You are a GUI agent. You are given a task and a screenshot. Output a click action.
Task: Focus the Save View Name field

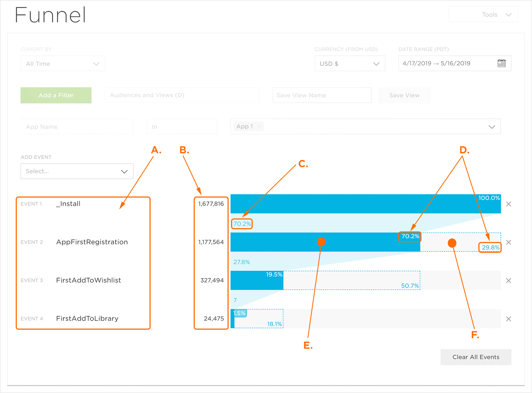pos(322,95)
